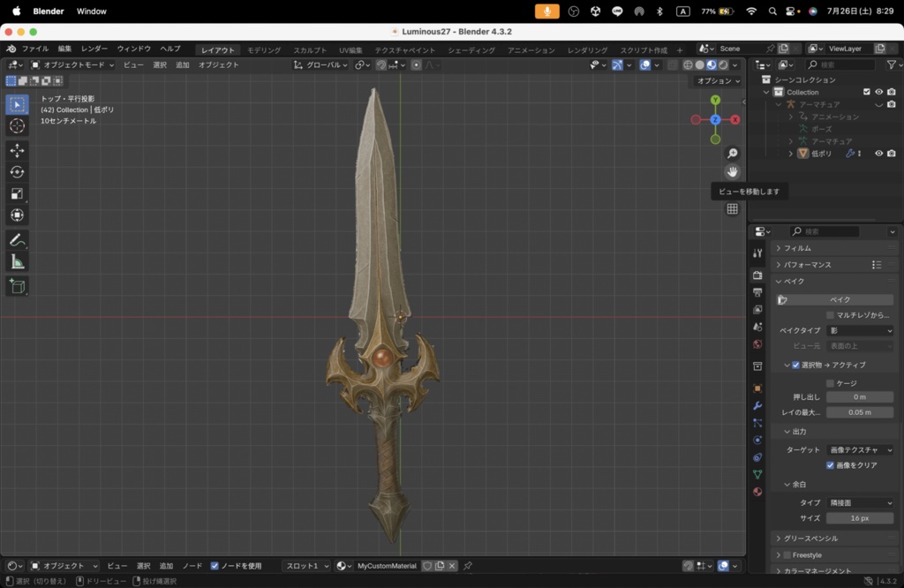This screenshot has width=904, height=588.
Task: Click the zoom magnifier viewport button
Action: [732, 154]
